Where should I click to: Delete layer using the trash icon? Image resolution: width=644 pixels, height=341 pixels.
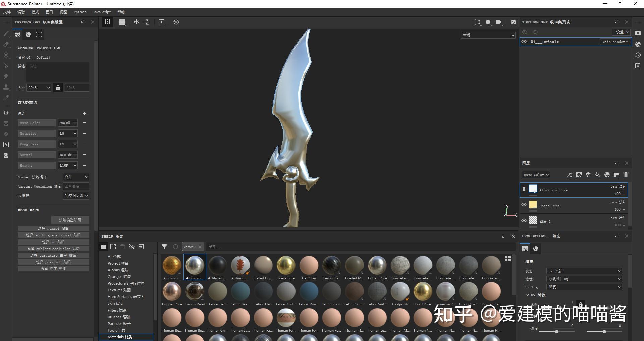(626, 175)
